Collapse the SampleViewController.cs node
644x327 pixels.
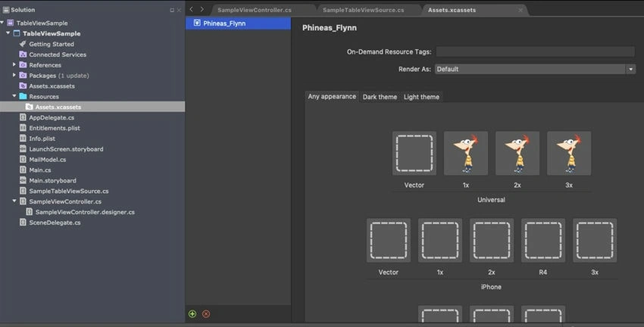click(14, 201)
